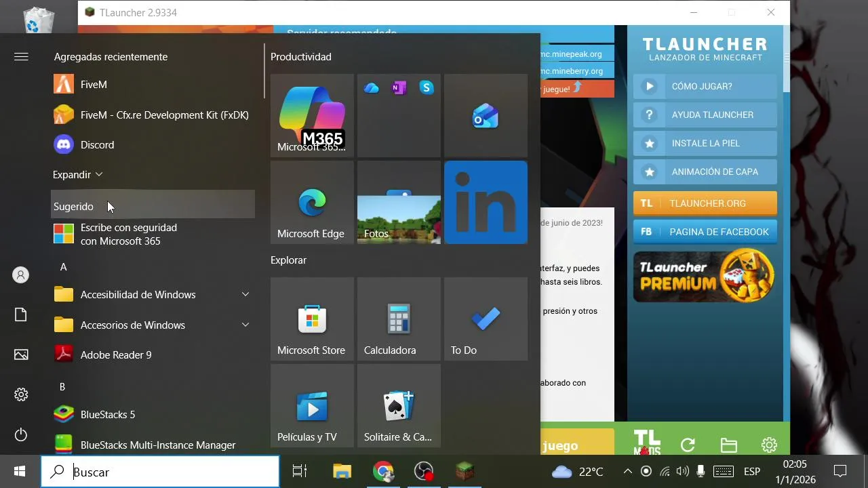Click the letter B section header
The height and width of the screenshot is (488, 868).
(62, 387)
